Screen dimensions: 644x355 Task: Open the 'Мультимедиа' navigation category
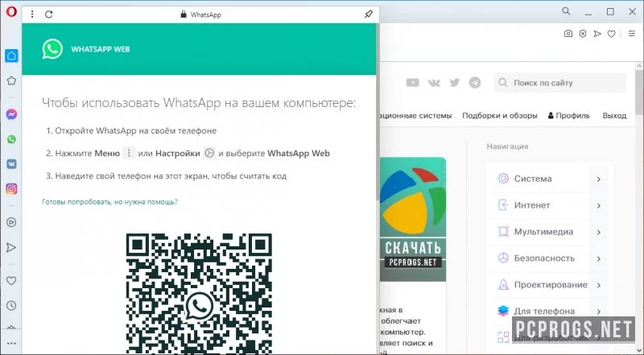pyautogui.click(x=549, y=232)
